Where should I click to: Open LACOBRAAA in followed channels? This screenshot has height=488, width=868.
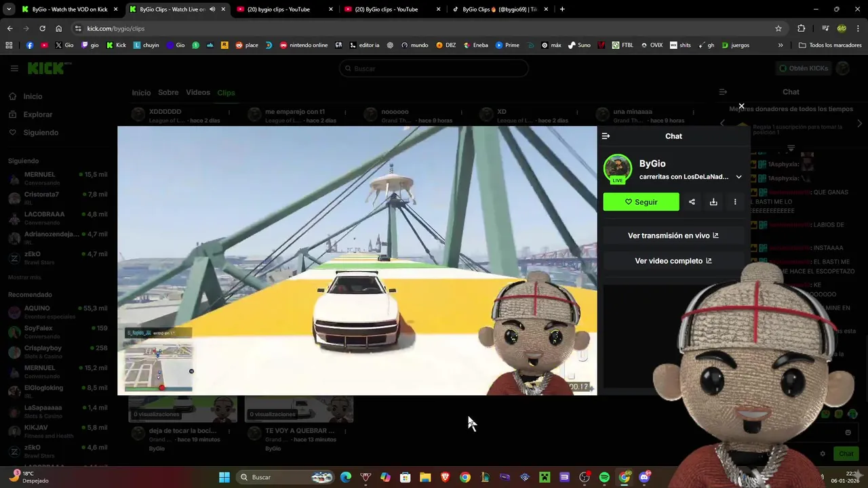click(x=58, y=218)
